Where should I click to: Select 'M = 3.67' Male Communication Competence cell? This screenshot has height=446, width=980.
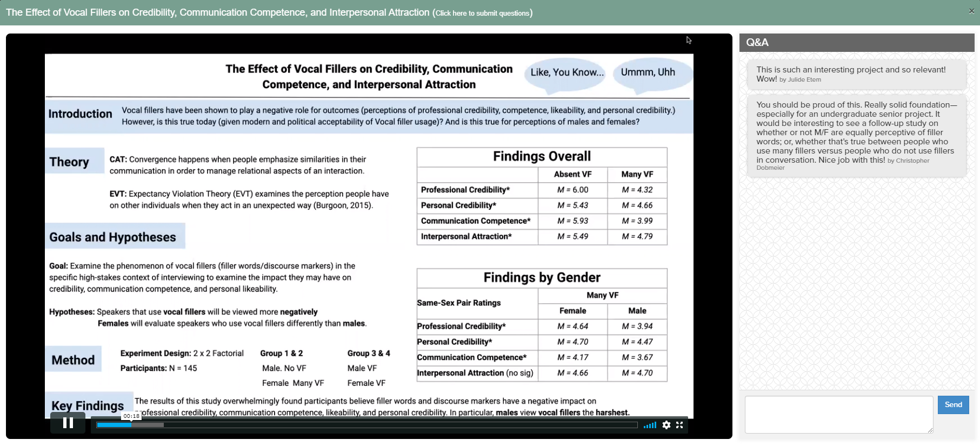637,358
